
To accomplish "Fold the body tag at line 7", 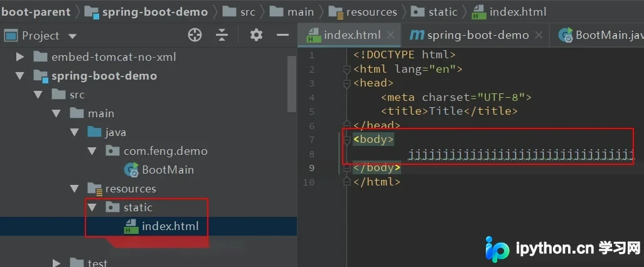I will 347,140.
